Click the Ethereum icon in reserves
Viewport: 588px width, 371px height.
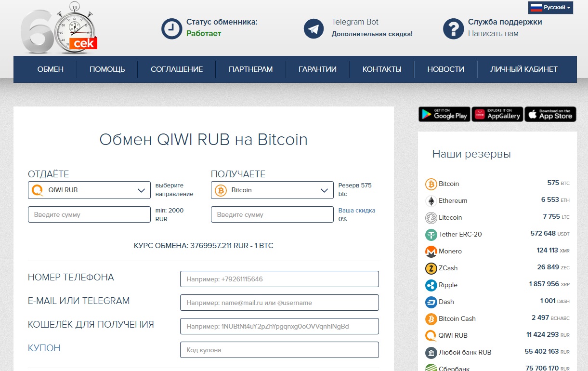pyautogui.click(x=431, y=201)
